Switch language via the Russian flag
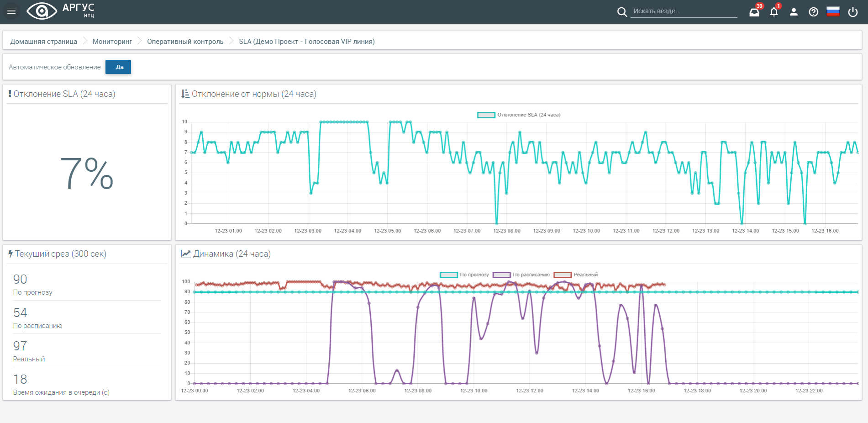Screen dimensions: 868x423 point(833,12)
